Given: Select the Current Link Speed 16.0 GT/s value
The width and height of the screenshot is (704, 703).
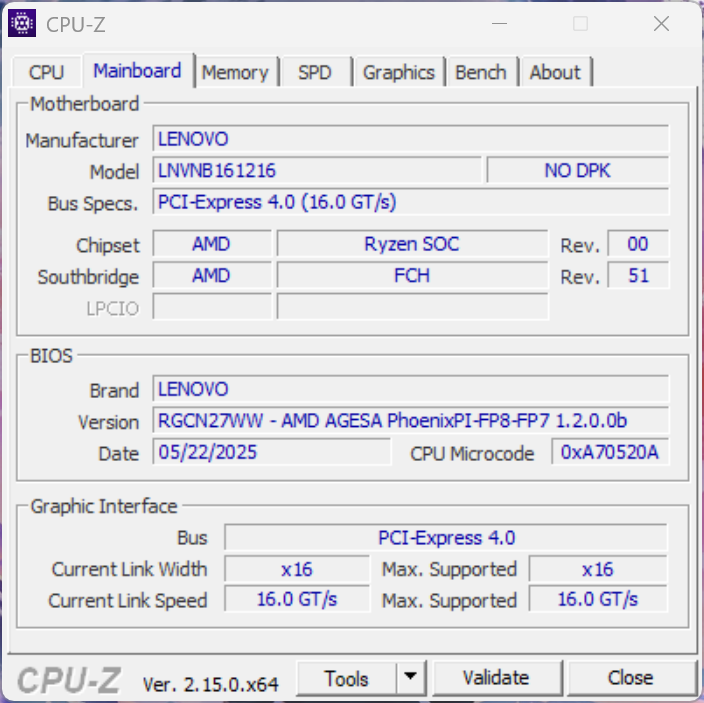Looking at the screenshot, I should tap(297, 599).
